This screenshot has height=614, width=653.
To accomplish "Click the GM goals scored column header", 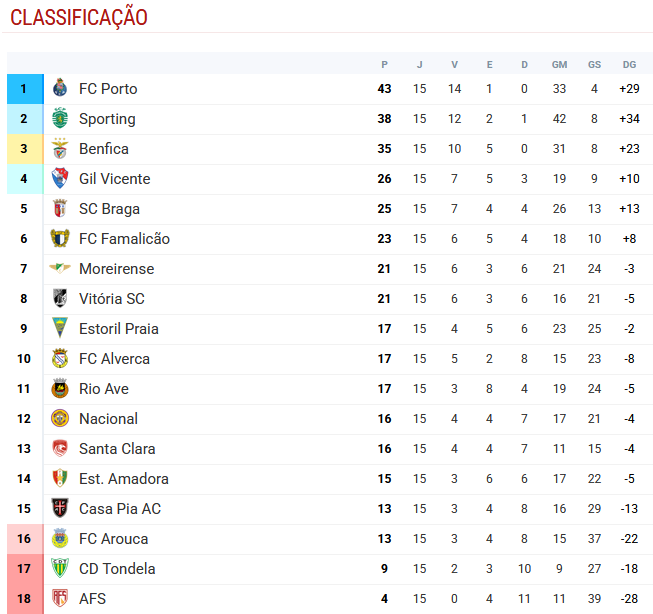I will click(x=559, y=64).
